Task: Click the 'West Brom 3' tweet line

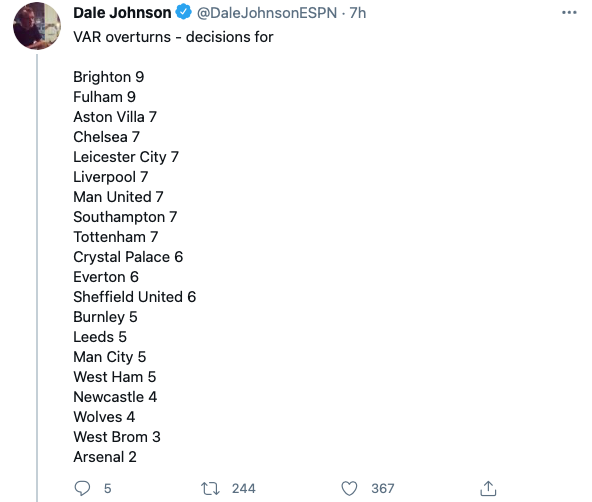Action: click(117, 437)
